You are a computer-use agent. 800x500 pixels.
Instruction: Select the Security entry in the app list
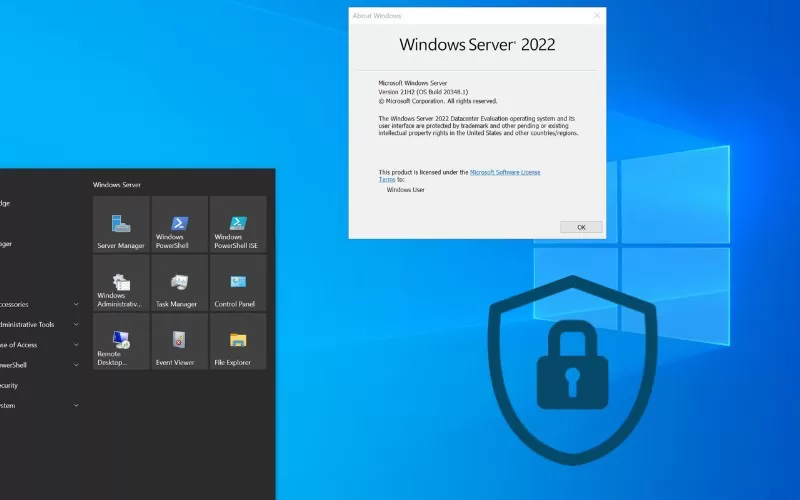pos(9,385)
